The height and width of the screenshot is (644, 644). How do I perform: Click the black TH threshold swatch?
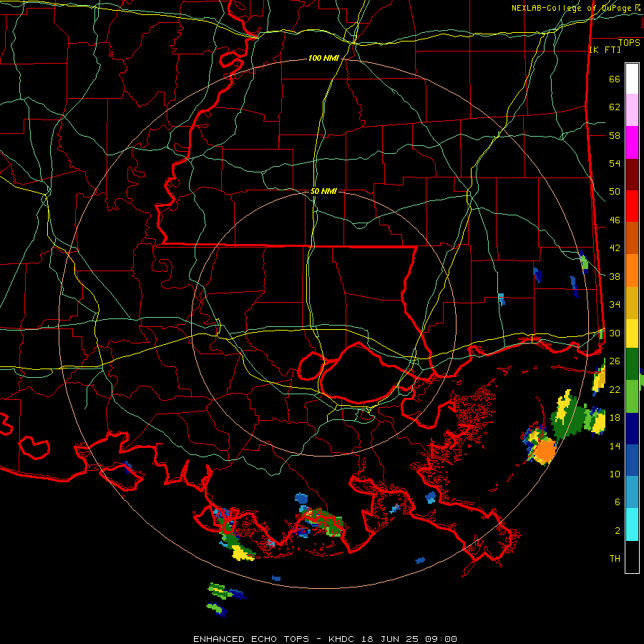point(632,557)
